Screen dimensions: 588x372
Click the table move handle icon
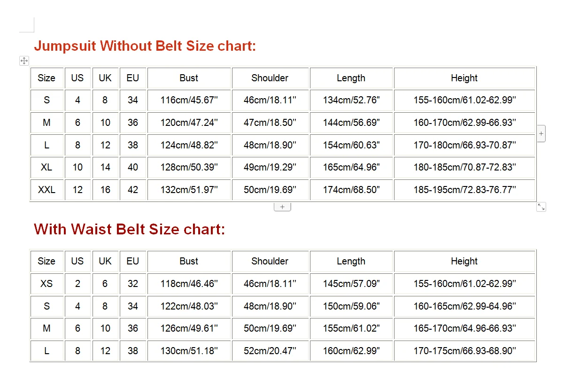[x=24, y=61]
